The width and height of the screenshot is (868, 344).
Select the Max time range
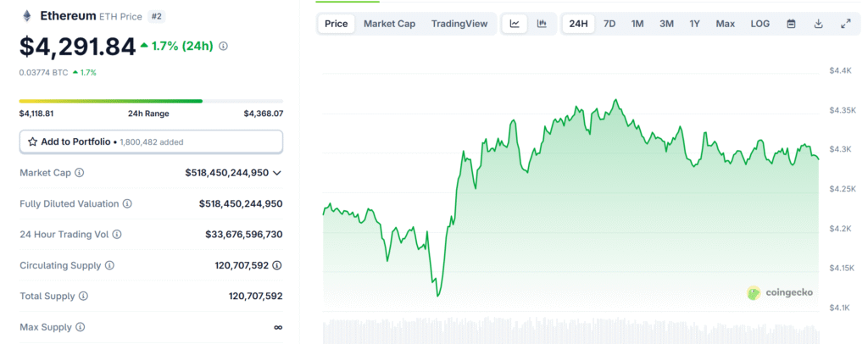pos(725,24)
